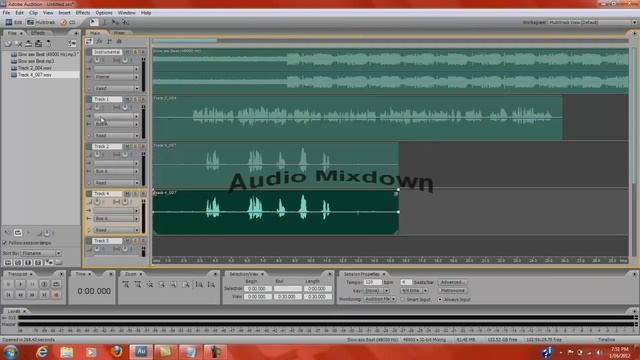The height and width of the screenshot is (360, 640).
Task: Open the File menu
Action: coord(7,13)
